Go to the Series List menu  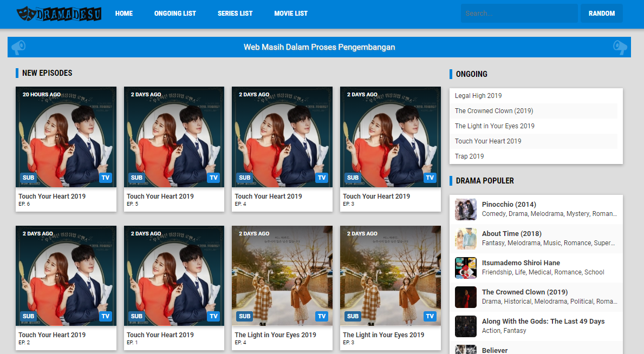[235, 14]
